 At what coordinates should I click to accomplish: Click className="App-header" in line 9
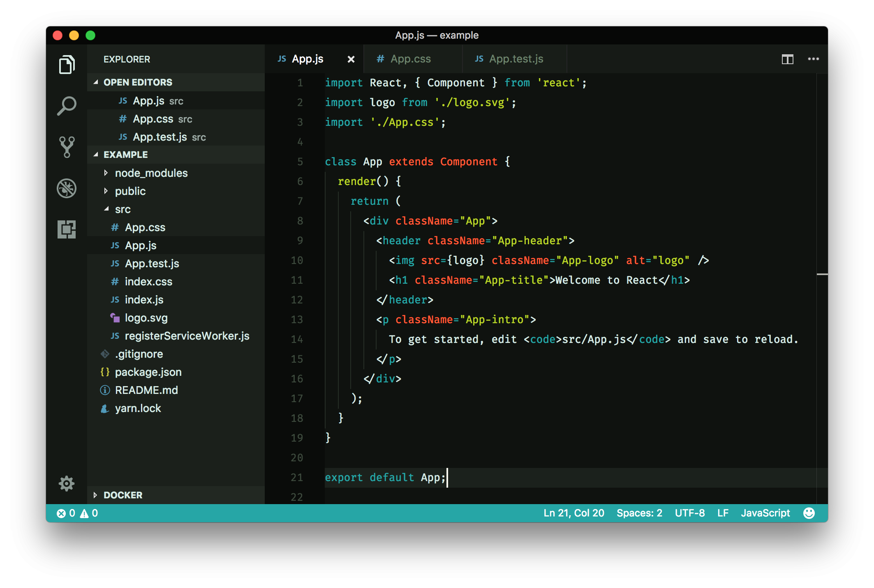(x=498, y=241)
